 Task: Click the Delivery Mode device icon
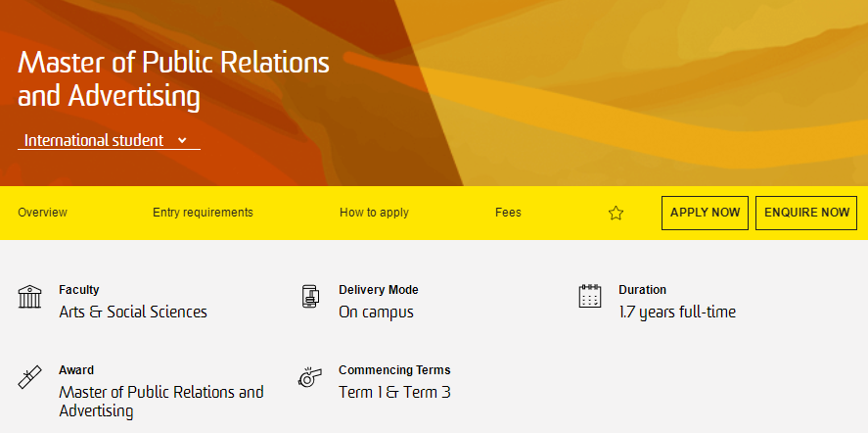pos(310,296)
